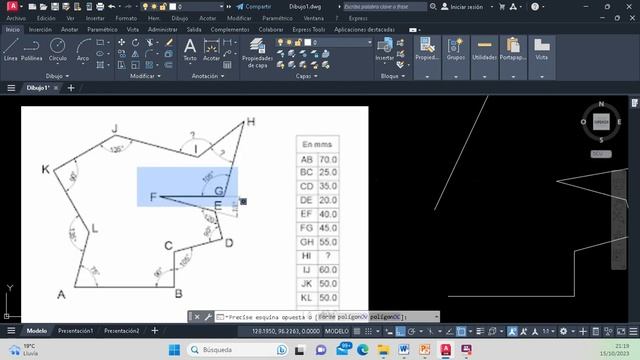Click the Acotar dimension tool
Image resolution: width=640 pixels, height=360 pixels.
click(211, 50)
